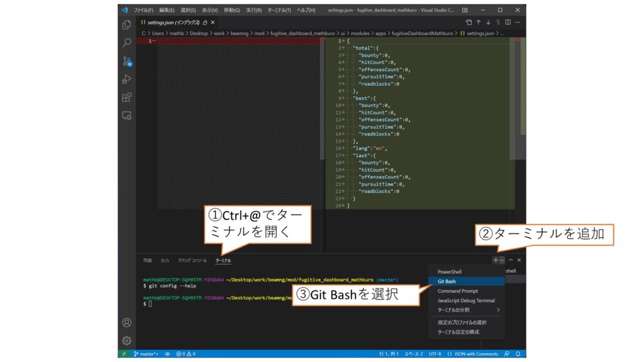Toggle whitespace display pilcrow icon
This screenshot has height=362, width=644.
coord(498,22)
